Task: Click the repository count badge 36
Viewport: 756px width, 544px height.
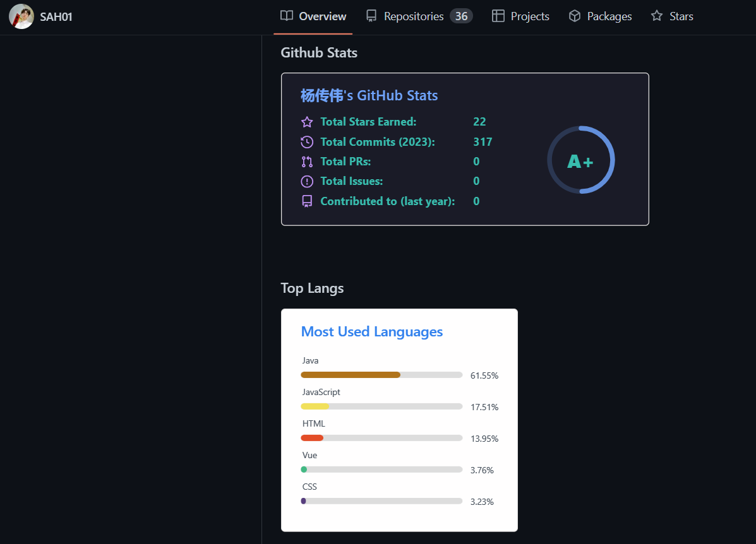Action: pyautogui.click(x=462, y=16)
